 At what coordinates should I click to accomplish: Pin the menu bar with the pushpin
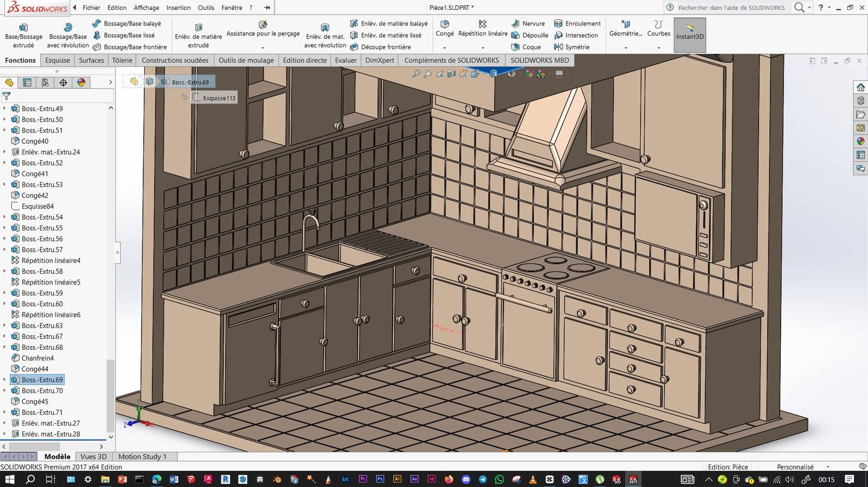click(267, 8)
